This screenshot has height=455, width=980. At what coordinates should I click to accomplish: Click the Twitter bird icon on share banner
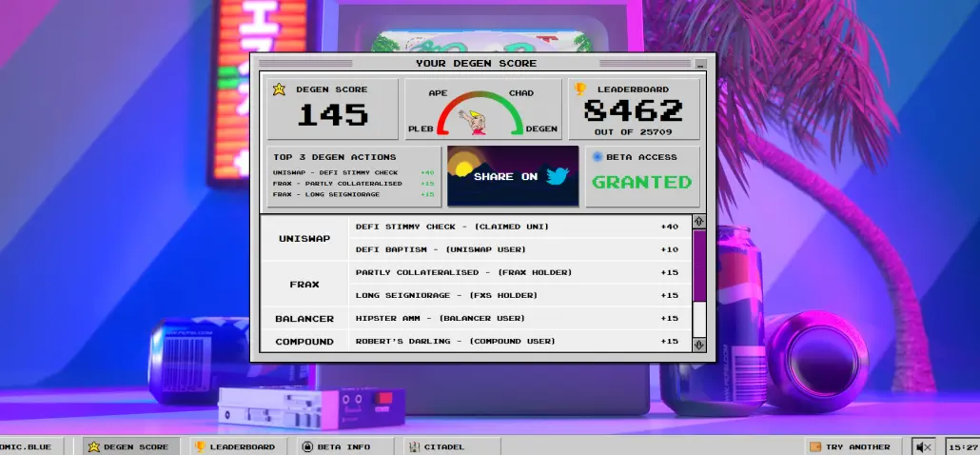pos(557,176)
